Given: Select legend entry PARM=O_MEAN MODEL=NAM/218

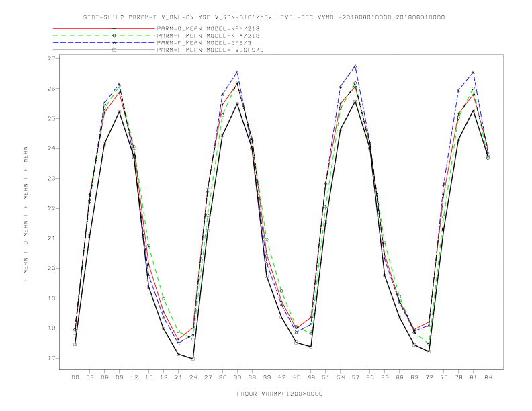Looking at the screenshot, I should coord(208,28).
